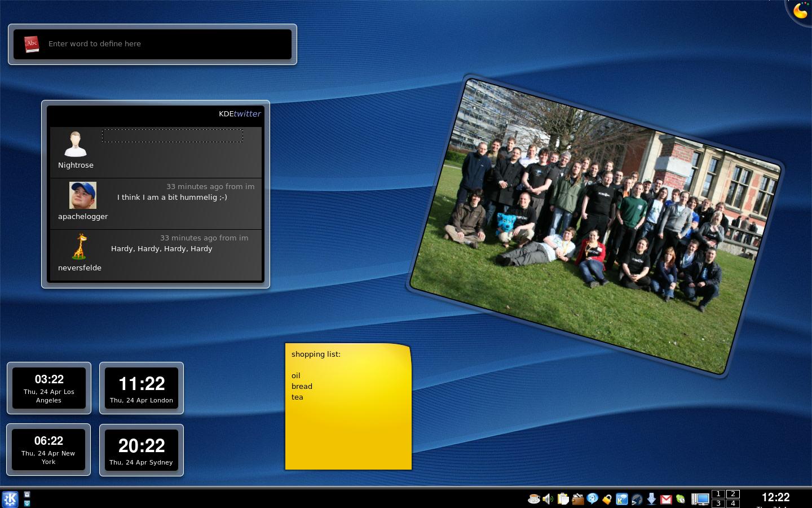Open the Klipper clipboard tray icon
The height and width of the screenshot is (508, 812).
click(x=563, y=499)
